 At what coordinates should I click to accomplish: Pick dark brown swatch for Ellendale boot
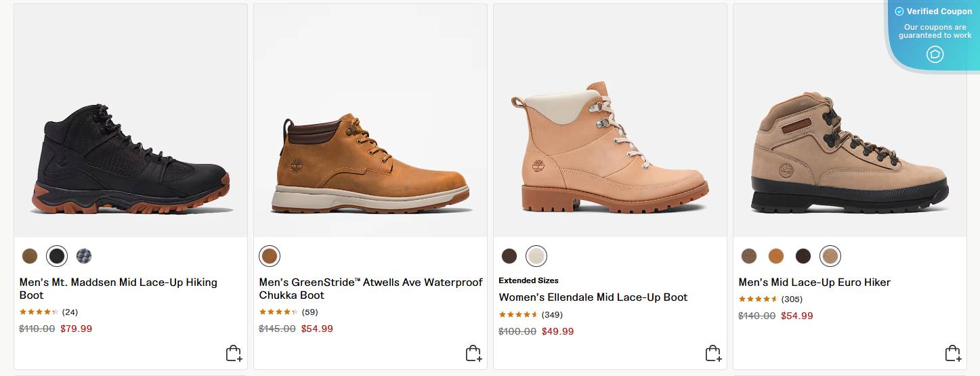509,256
